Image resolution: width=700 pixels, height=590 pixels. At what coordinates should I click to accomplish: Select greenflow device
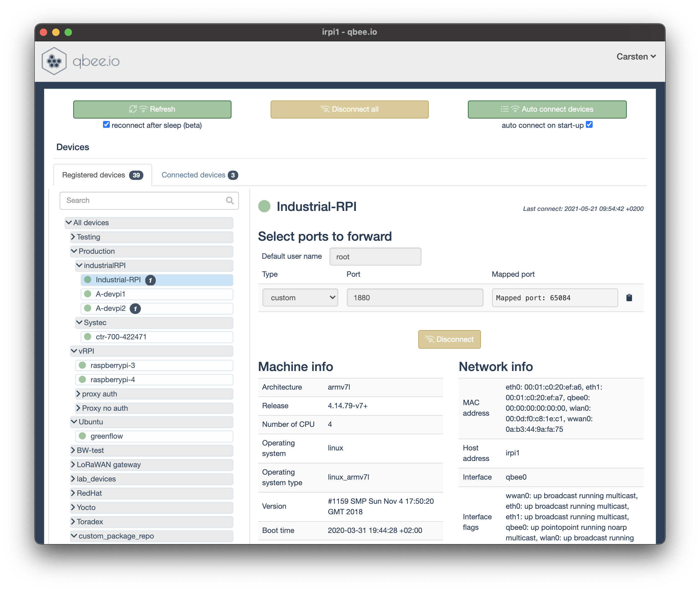[x=154, y=436]
